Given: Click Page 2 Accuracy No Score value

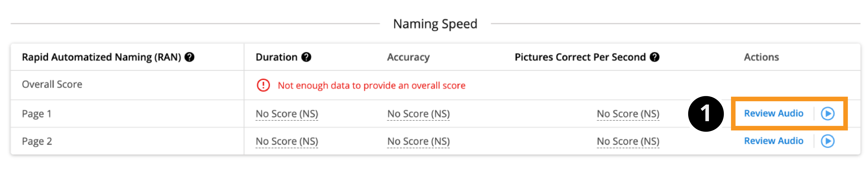Looking at the screenshot, I should (x=418, y=141).
